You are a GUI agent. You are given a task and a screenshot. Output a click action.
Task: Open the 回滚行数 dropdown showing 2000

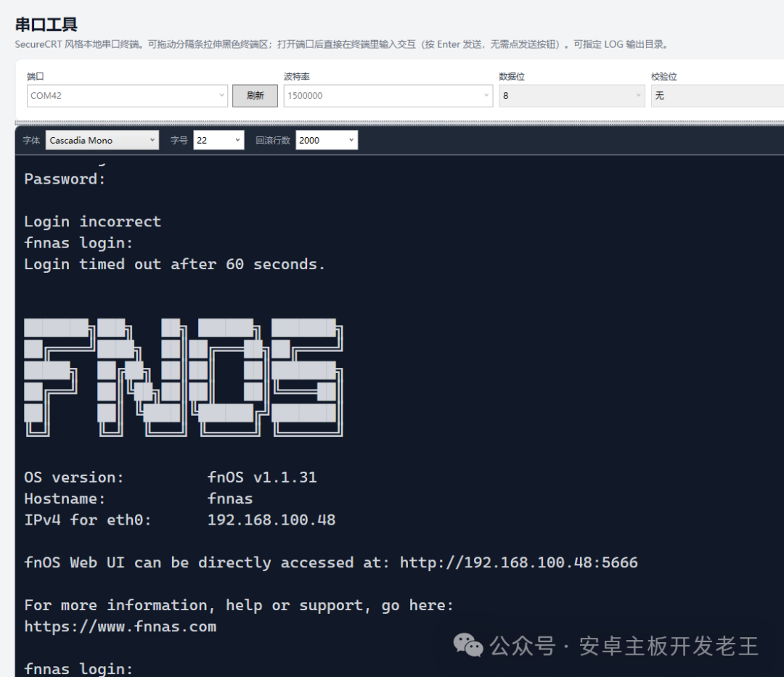(327, 140)
